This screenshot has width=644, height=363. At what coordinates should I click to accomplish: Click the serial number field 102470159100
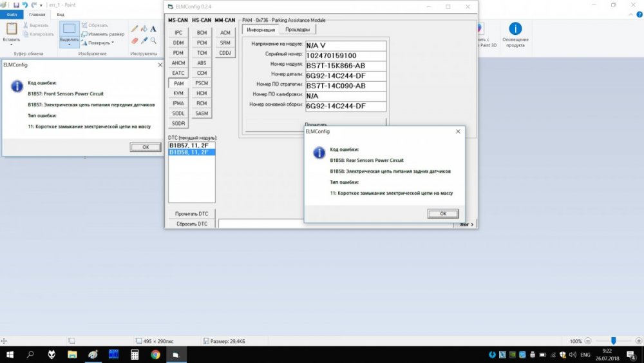pos(346,55)
